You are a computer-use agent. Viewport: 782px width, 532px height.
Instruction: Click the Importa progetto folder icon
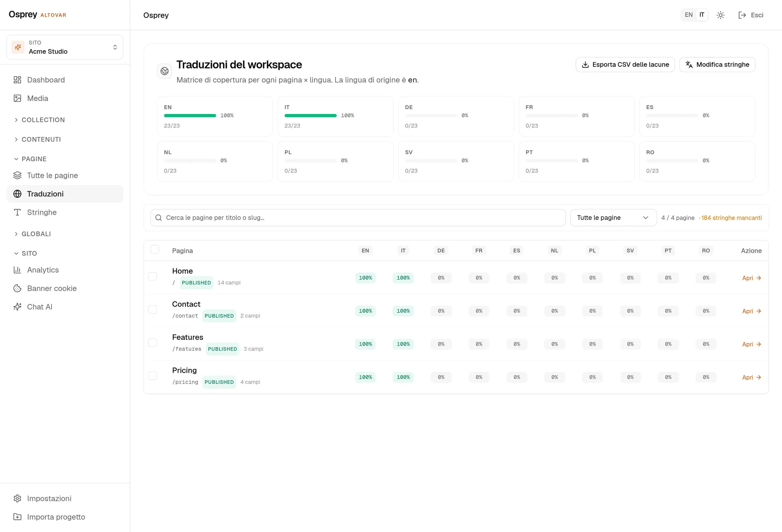[17, 517]
